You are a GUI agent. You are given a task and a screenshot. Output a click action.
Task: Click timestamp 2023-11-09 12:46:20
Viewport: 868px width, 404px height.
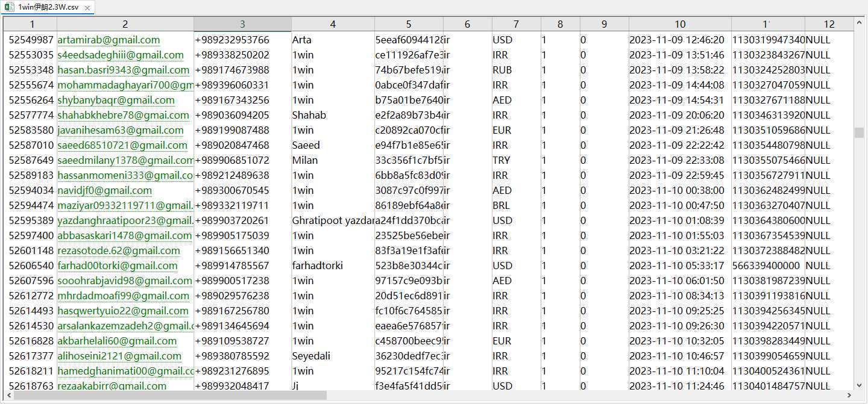680,40
